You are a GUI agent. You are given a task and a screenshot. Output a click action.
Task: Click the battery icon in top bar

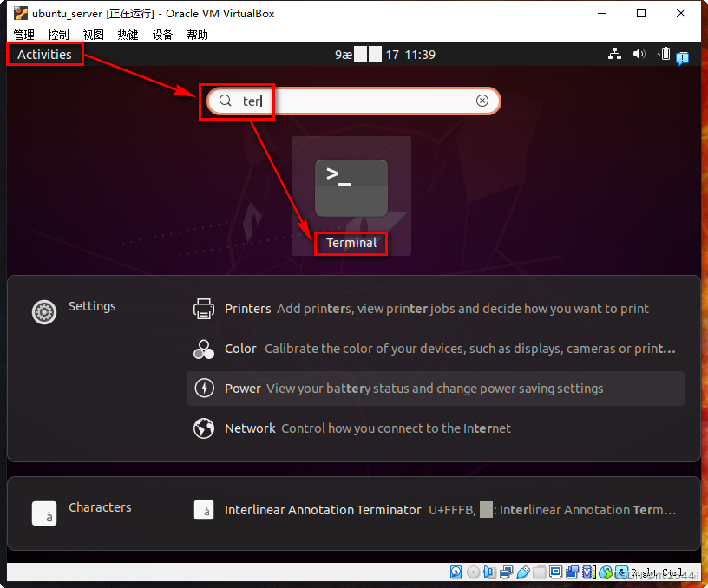pos(665,54)
